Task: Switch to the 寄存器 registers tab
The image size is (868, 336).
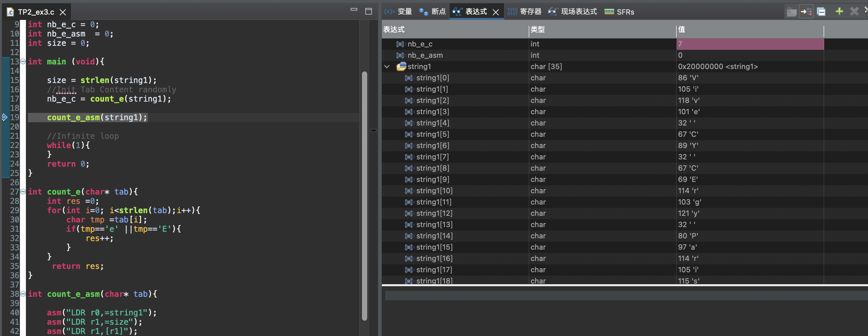Action: 524,12
